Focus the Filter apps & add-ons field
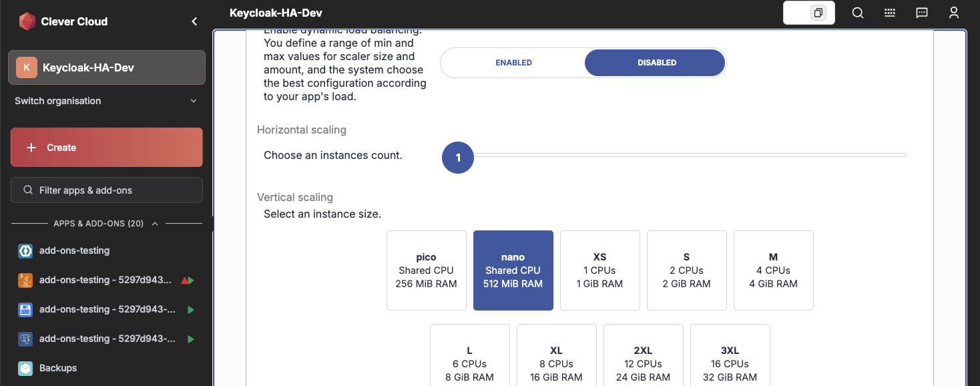Screen dimensions: 980x386 (107, 190)
